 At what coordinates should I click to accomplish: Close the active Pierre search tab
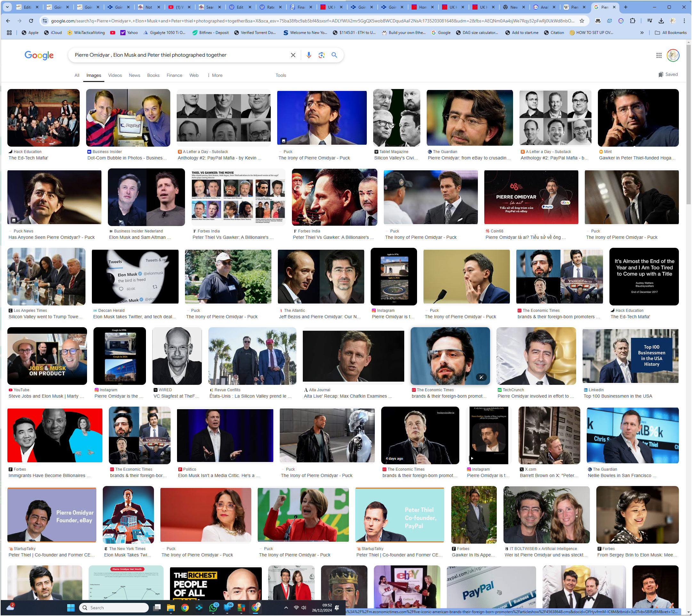(614, 7)
